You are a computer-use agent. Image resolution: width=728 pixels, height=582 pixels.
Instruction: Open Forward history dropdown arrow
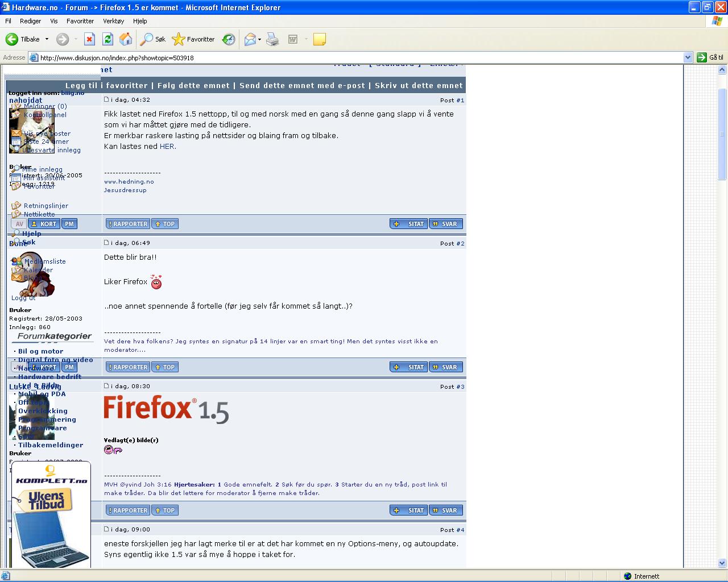point(76,39)
